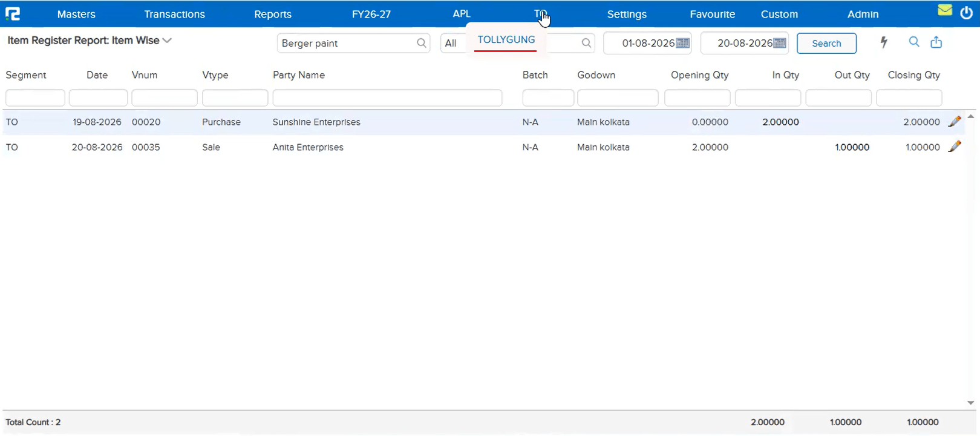Image resolution: width=980 pixels, height=436 pixels.
Task: Click the Closing Qty filter box
Action: pyautogui.click(x=909, y=97)
